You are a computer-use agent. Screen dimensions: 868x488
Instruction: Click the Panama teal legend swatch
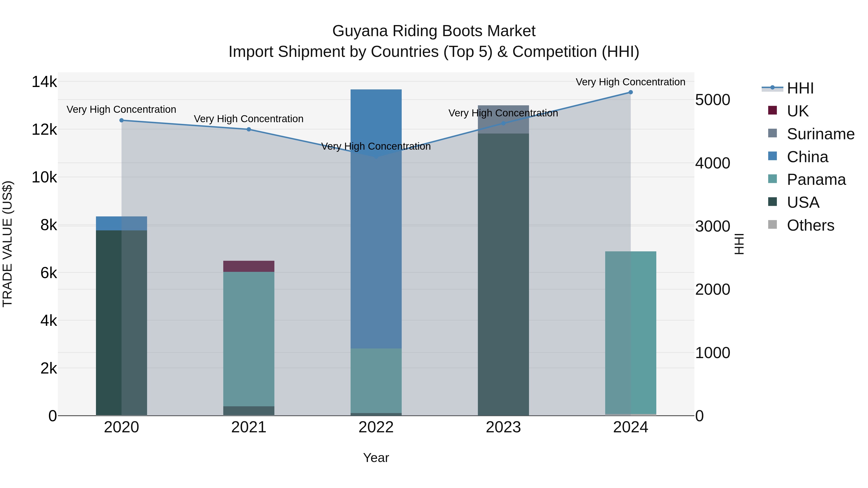pyautogui.click(x=772, y=179)
